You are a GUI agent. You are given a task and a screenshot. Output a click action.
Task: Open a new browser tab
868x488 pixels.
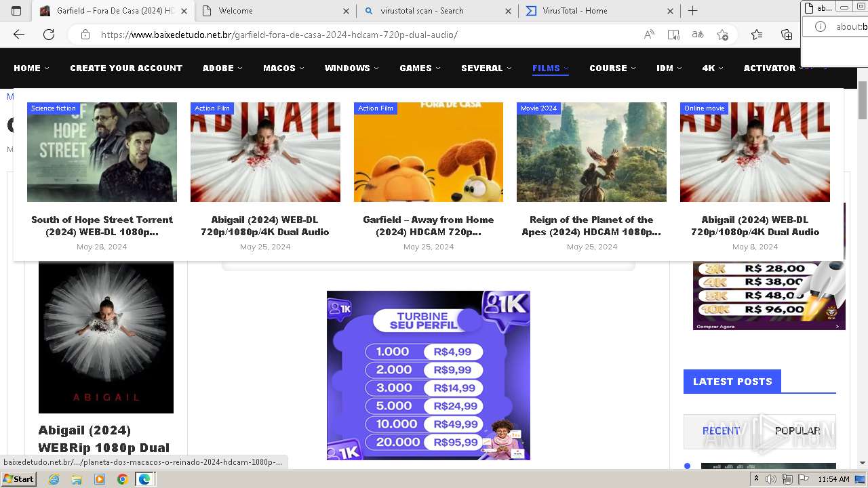point(692,11)
